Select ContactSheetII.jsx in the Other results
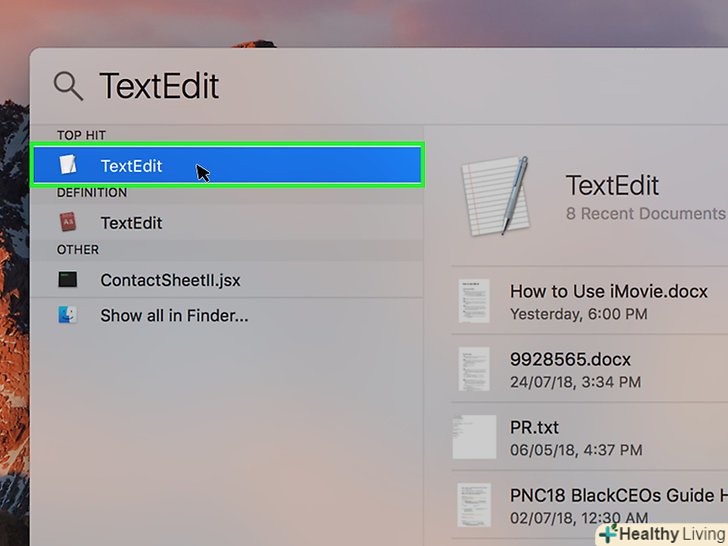This screenshot has width=728, height=546. [227, 280]
